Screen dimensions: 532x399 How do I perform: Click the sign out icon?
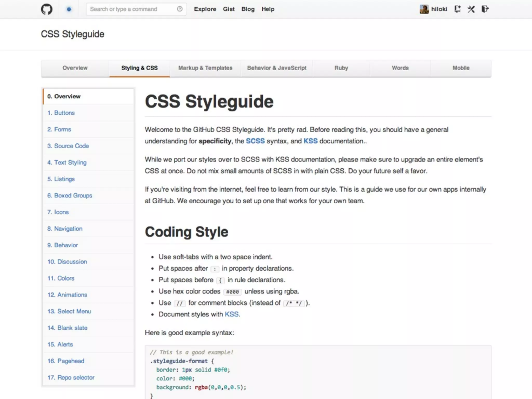[485, 9]
